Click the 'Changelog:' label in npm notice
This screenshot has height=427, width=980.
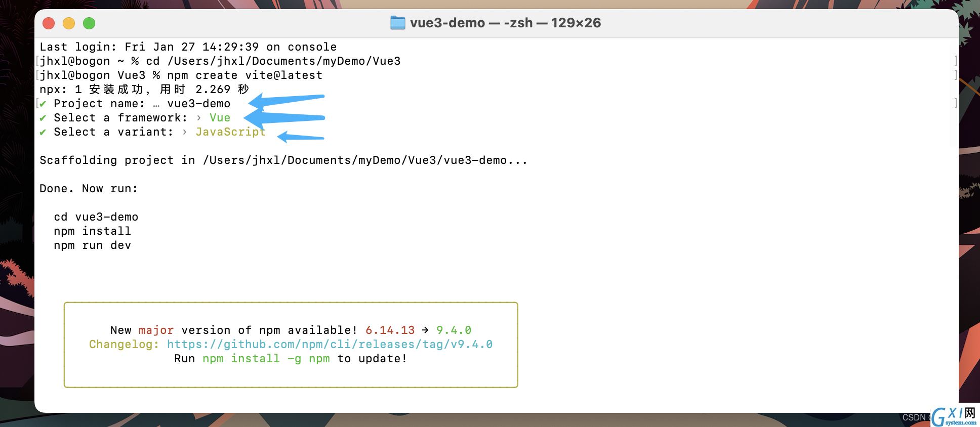click(x=125, y=345)
